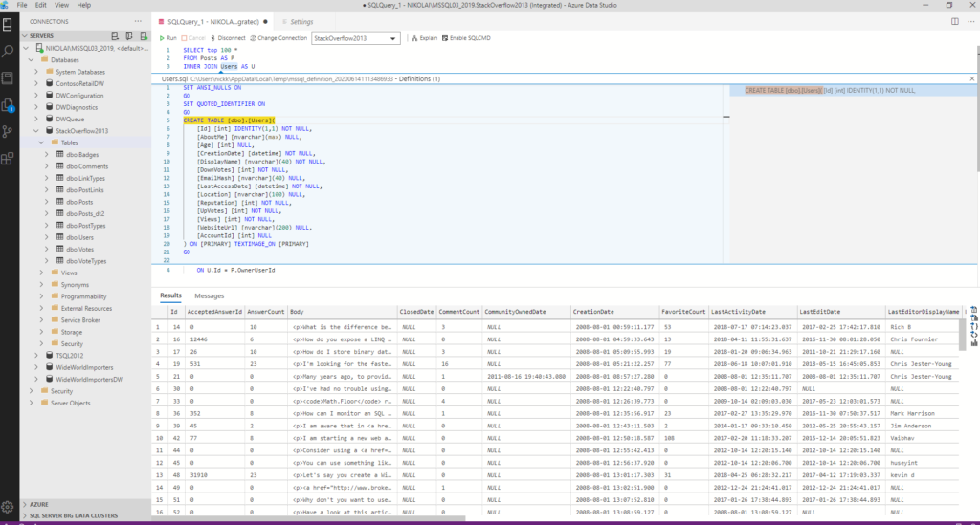Expand the System Databases folder

pos(36,72)
